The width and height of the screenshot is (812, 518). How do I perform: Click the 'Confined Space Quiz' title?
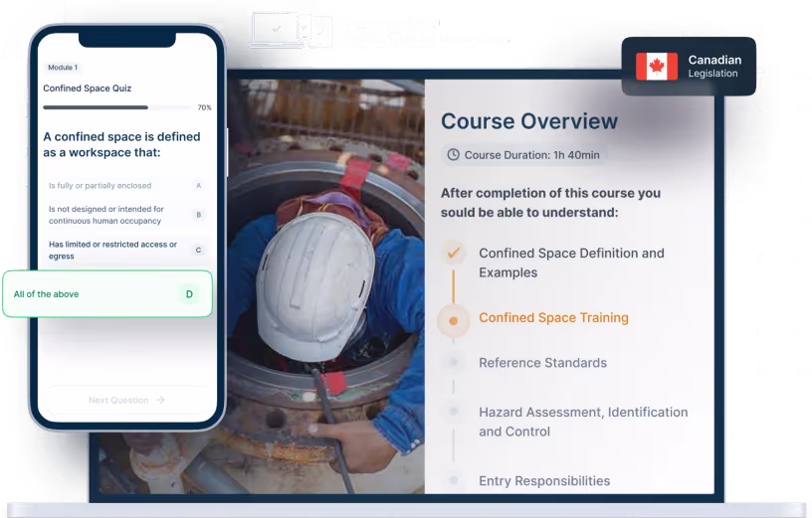coord(87,88)
